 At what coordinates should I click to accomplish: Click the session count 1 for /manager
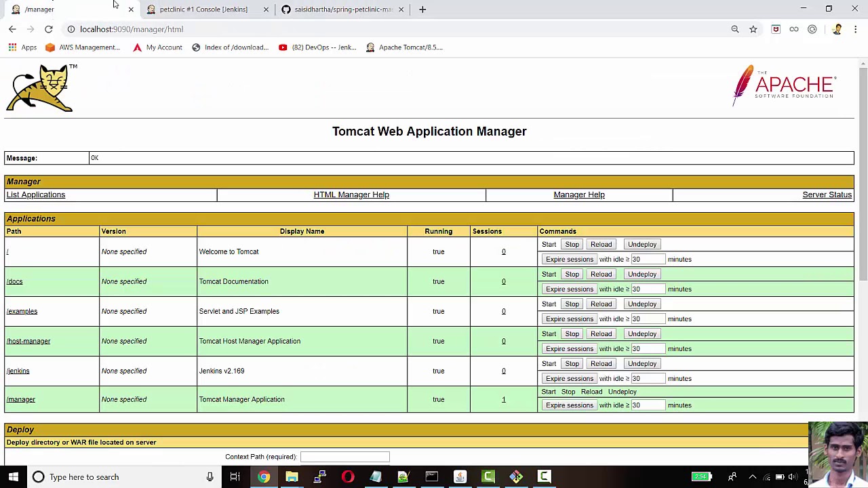(x=504, y=399)
